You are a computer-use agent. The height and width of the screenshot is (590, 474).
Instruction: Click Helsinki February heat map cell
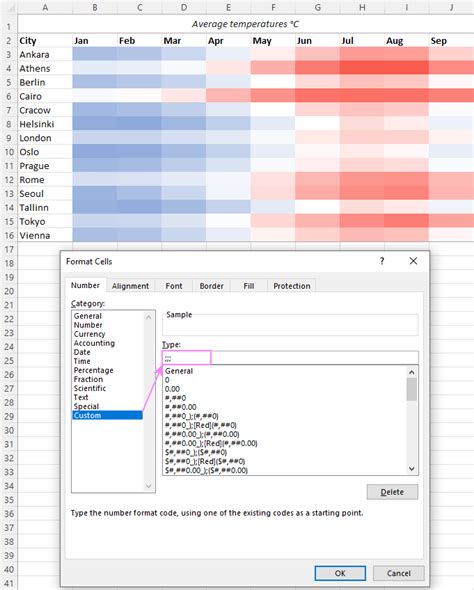coord(139,124)
